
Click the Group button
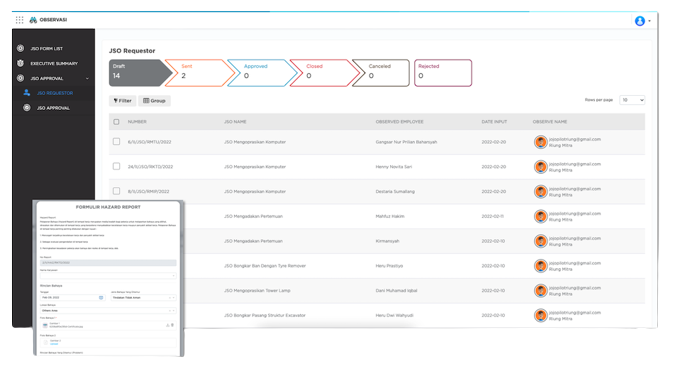154,100
